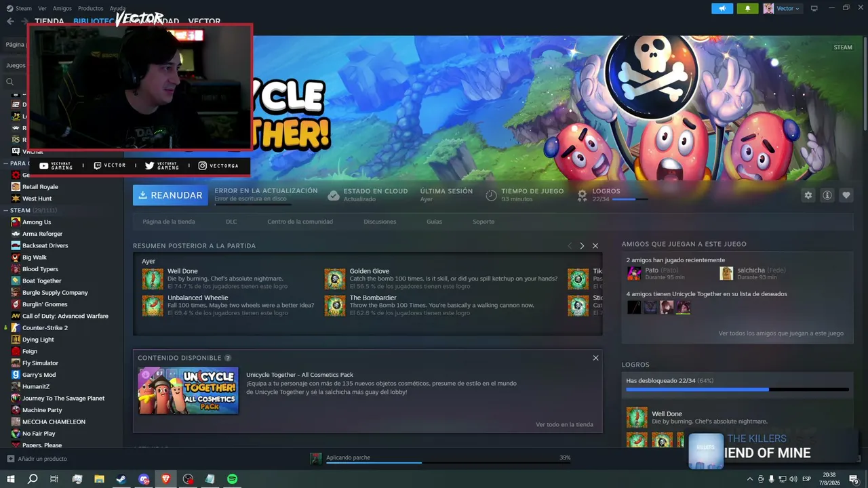This screenshot has height=488, width=868.
Task: Open the Soporte tab
Action: [x=484, y=222]
